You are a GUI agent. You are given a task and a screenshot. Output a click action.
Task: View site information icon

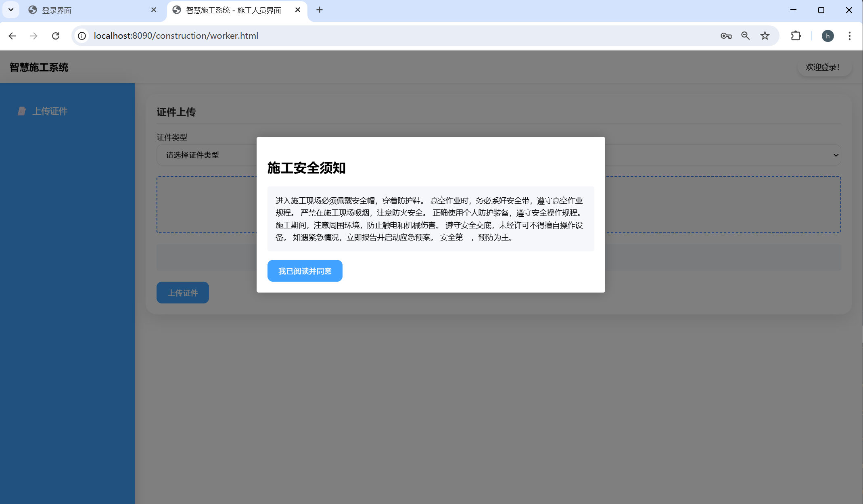pyautogui.click(x=82, y=36)
